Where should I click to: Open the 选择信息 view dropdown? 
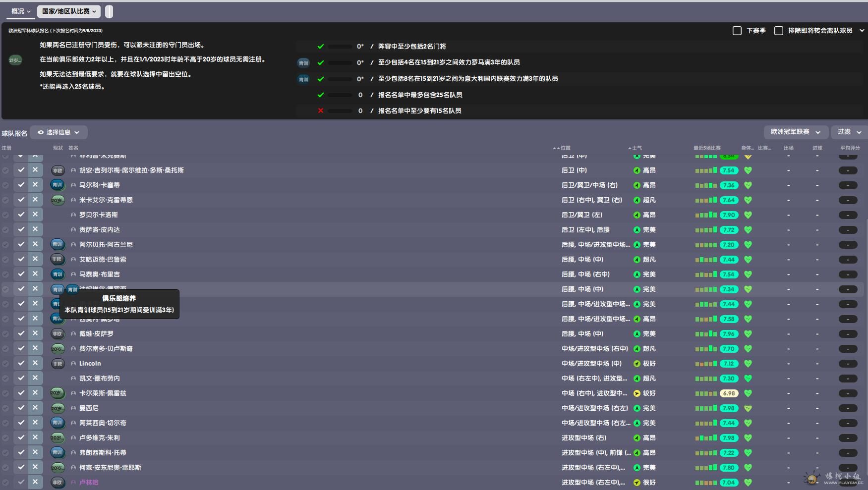point(58,132)
